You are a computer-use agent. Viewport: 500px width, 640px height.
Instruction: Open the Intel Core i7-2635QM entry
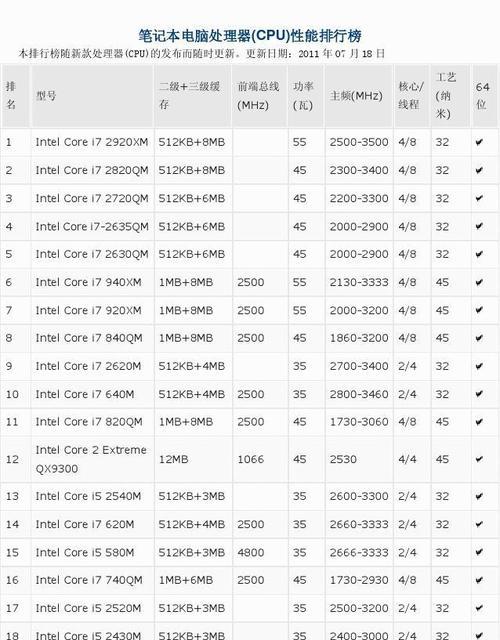point(92,227)
